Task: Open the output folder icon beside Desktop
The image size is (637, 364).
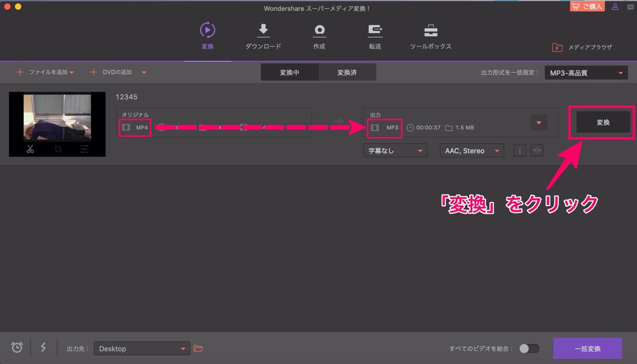Action: coord(198,349)
